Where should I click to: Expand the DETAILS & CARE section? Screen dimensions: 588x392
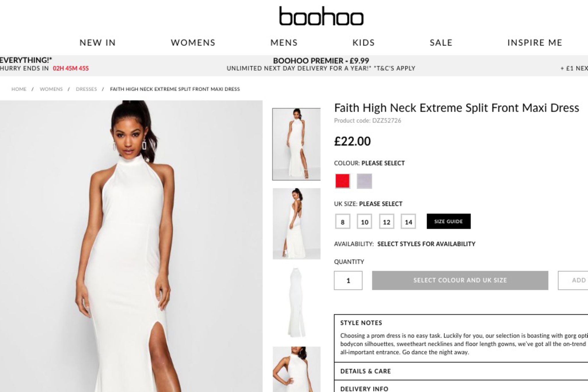[461, 371]
